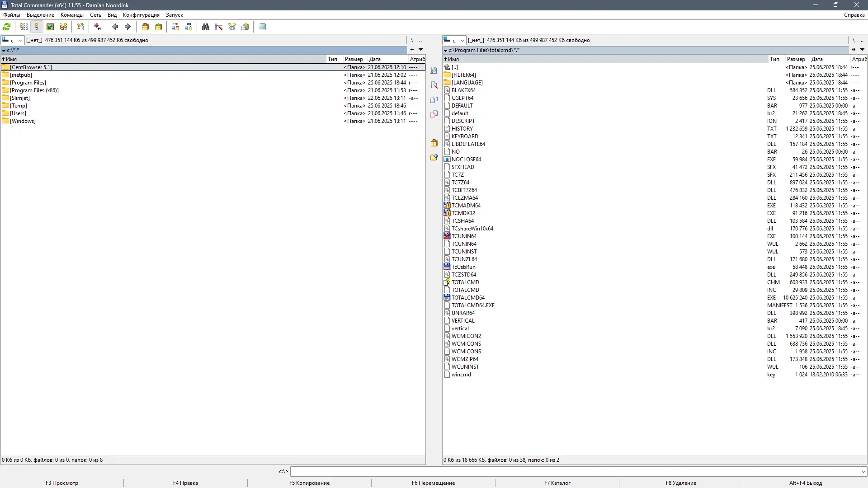This screenshot has height=488, width=868.
Task: Open the Конфигурация menu
Action: coord(141,15)
